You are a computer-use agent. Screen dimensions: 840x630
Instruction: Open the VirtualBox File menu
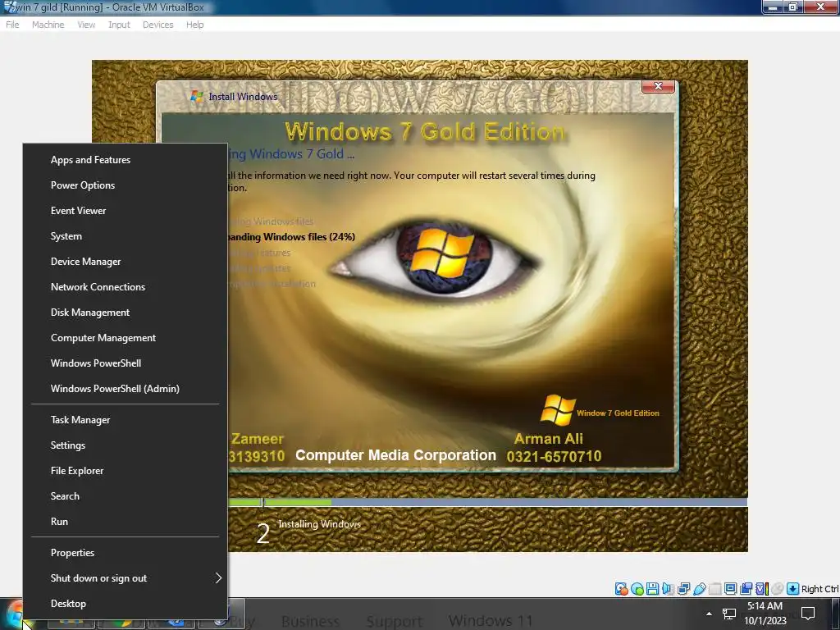(12, 25)
